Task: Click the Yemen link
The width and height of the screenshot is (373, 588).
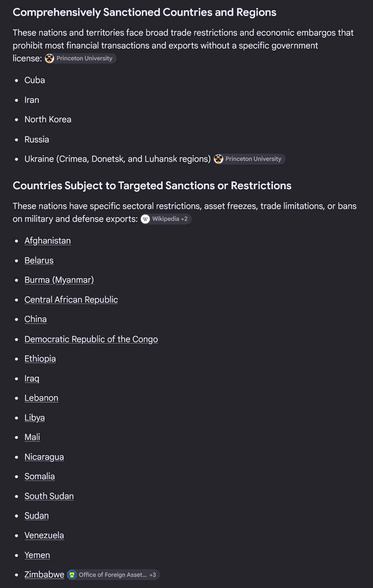Action: click(37, 555)
